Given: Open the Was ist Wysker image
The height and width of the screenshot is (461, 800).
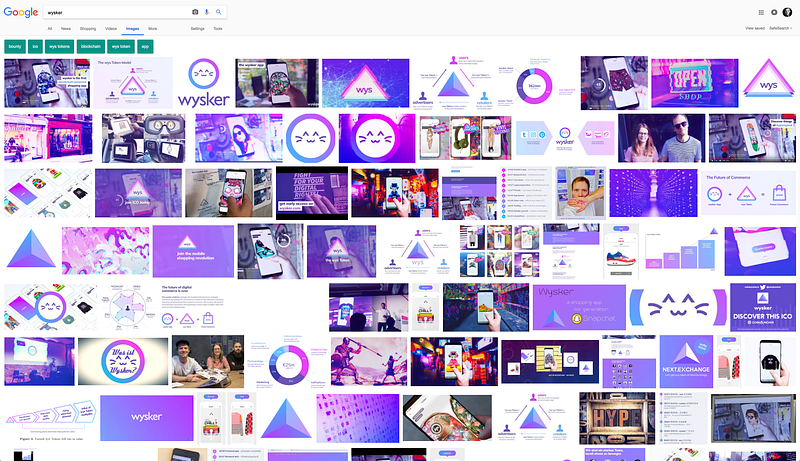Looking at the screenshot, I should pyautogui.click(x=122, y=362).
